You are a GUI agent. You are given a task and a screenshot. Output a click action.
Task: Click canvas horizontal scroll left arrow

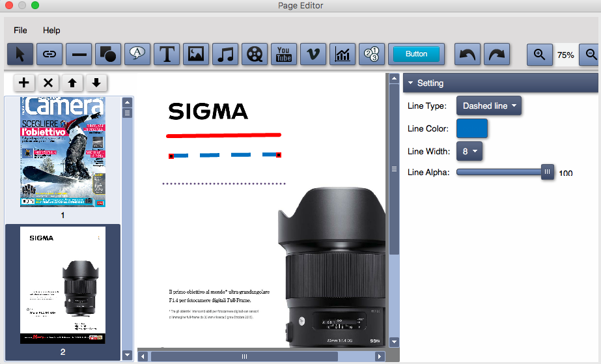point(143,357)
